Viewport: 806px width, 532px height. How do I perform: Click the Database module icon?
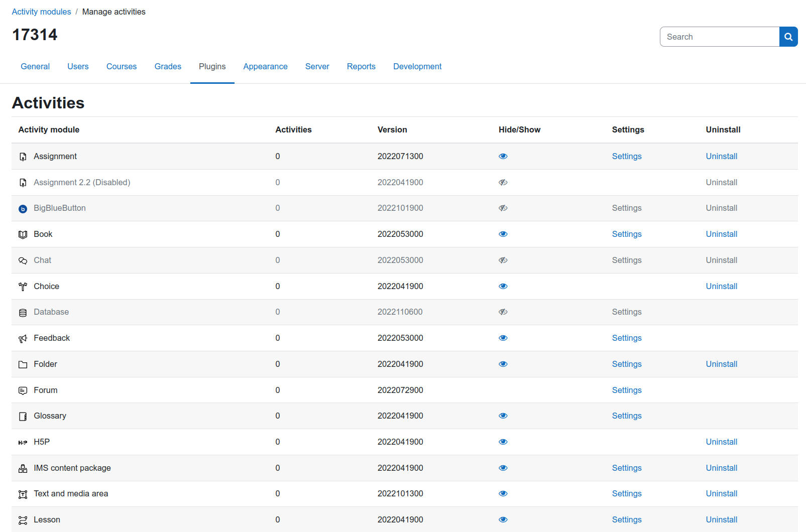[23, 313]
